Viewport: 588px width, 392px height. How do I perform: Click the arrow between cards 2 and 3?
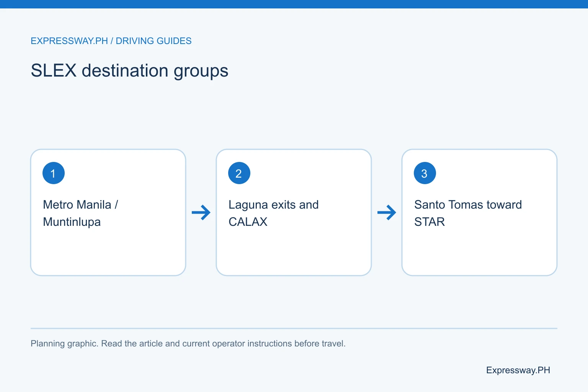[x=387, y=212]
